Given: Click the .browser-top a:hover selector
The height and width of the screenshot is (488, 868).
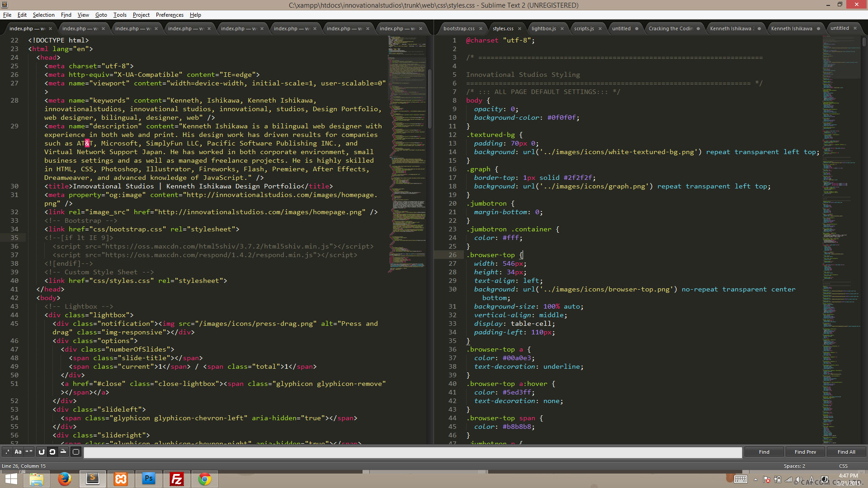Looking at the screenshot, I should tap(507, 384).
